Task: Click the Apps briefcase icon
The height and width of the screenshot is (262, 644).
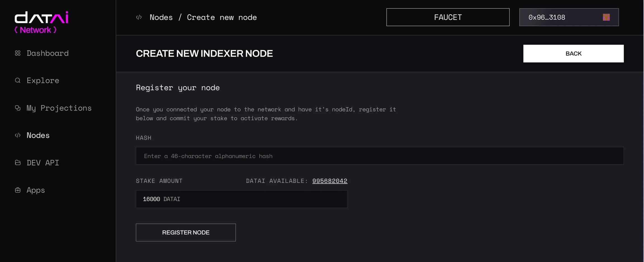Action: point(18,190)
